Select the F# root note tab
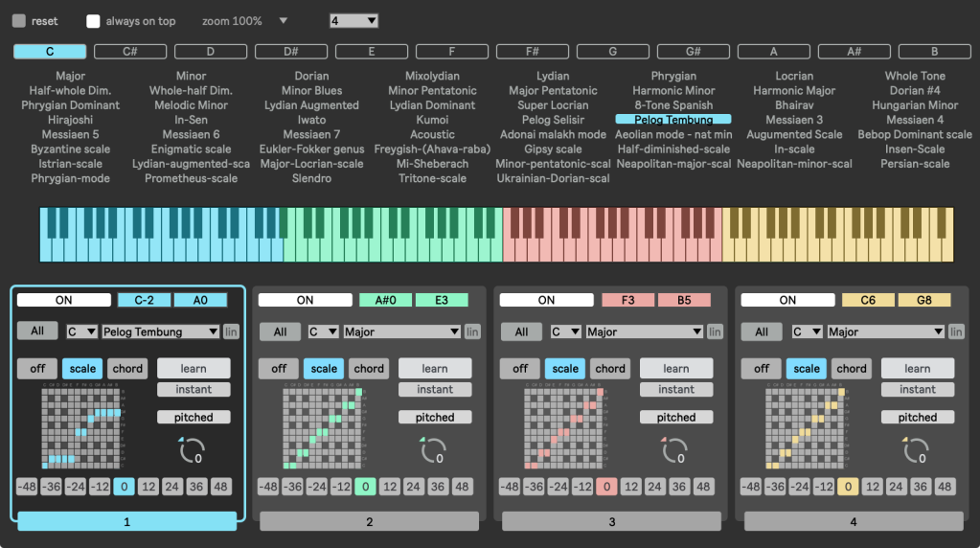Screen dimensions: 980x548 tap(532, 52)
